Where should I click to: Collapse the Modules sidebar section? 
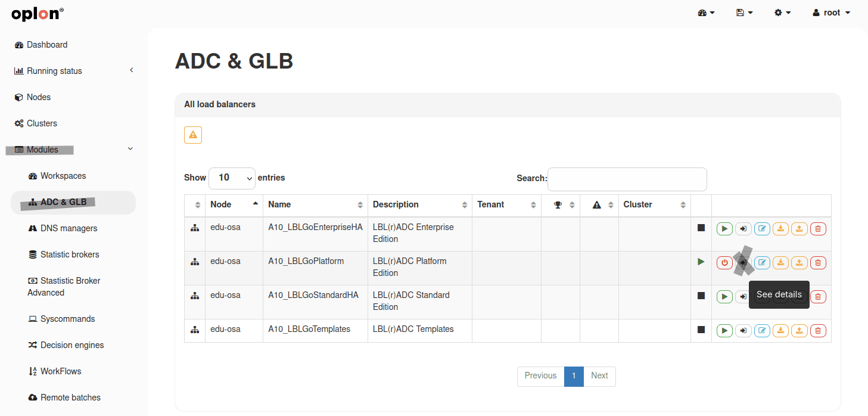(x=74, y=150)
